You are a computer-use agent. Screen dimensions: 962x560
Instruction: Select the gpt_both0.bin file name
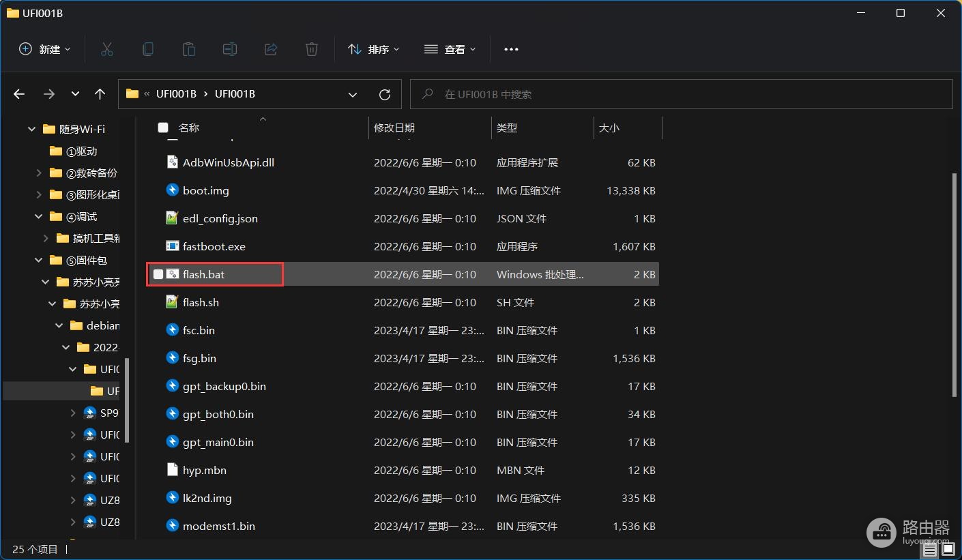point(218,414)
